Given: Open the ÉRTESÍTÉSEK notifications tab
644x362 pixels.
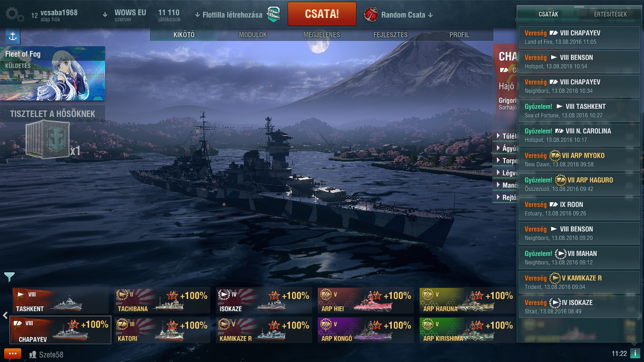Looking at the screenshot, I should pos(610,14).
